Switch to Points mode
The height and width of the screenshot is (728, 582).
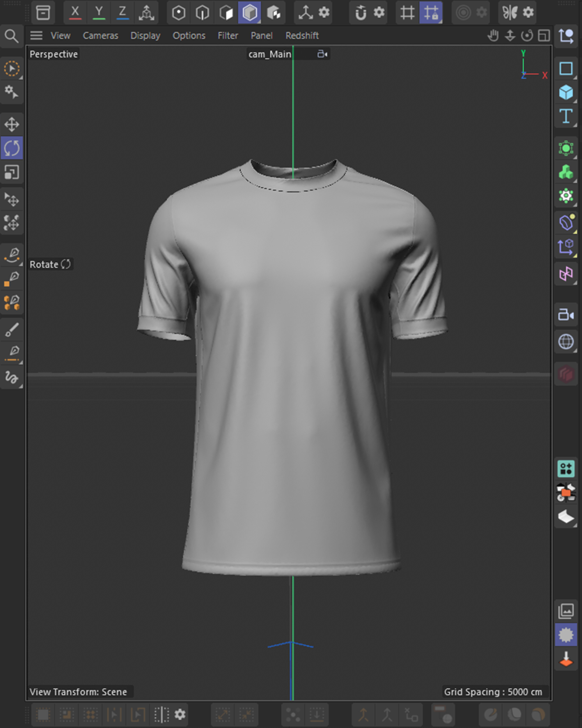point(178,13)
